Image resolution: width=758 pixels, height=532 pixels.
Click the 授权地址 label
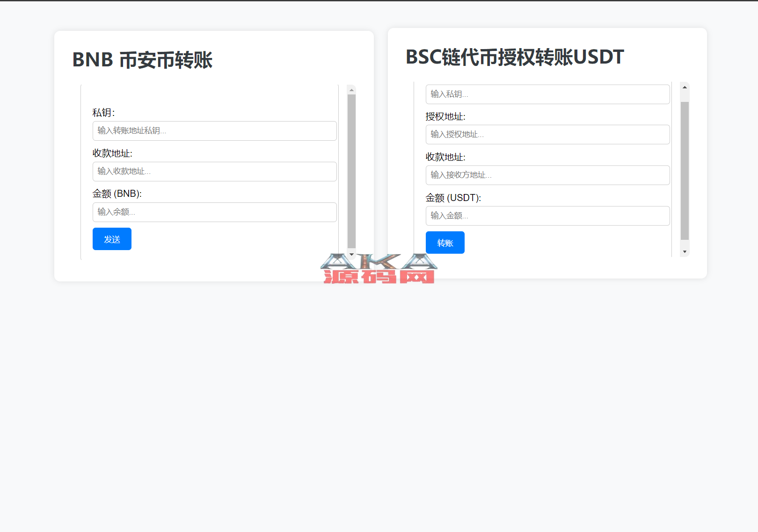pyautogui.click(x=445, y=116)
